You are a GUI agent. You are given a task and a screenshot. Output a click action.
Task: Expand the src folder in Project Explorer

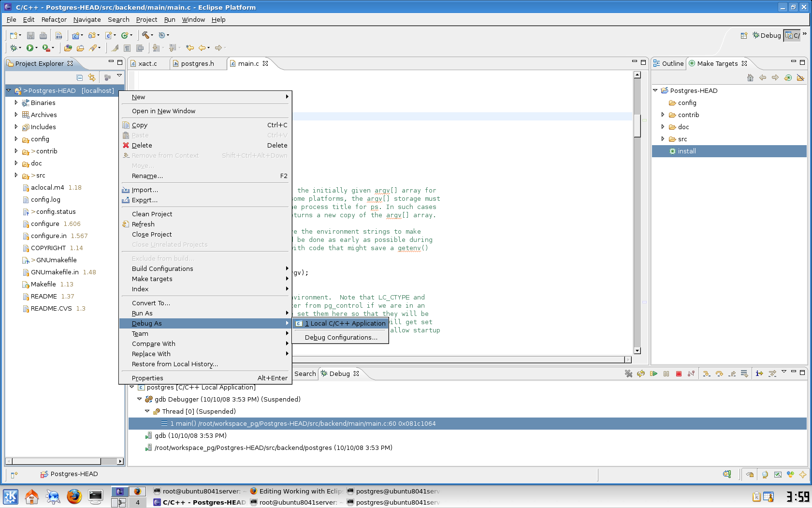click(16, 175)
